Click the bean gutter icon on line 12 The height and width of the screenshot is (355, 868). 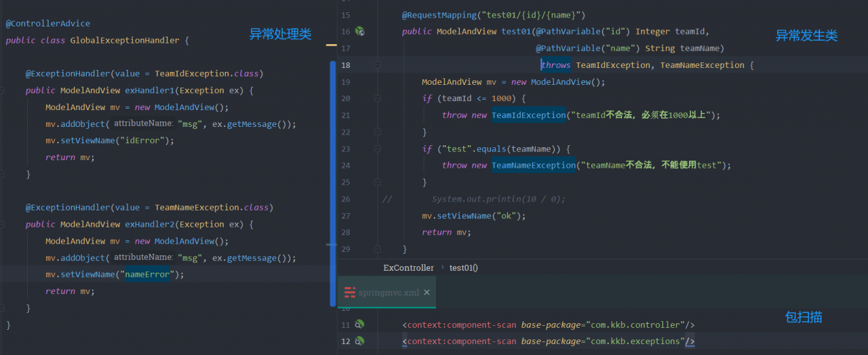point(360,341)
